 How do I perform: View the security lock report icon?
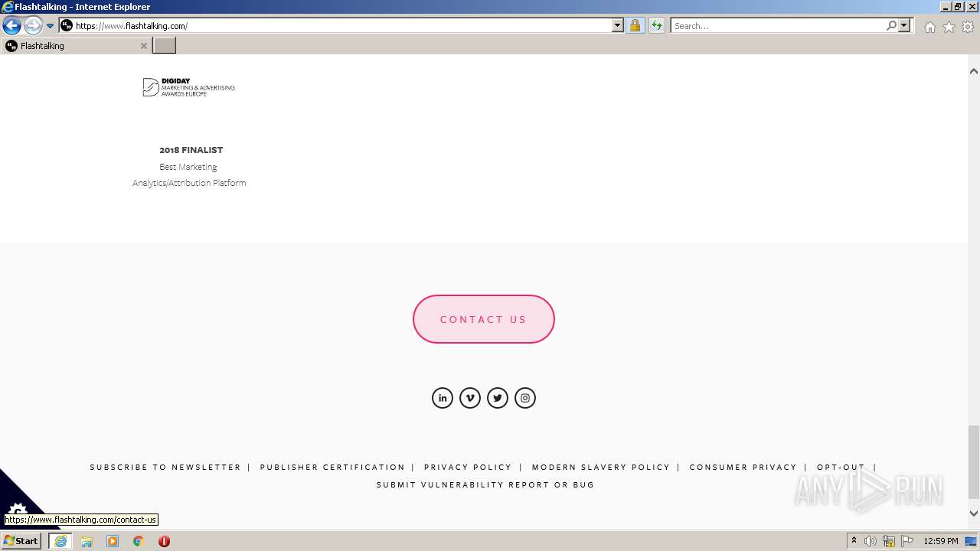[635, 25]
